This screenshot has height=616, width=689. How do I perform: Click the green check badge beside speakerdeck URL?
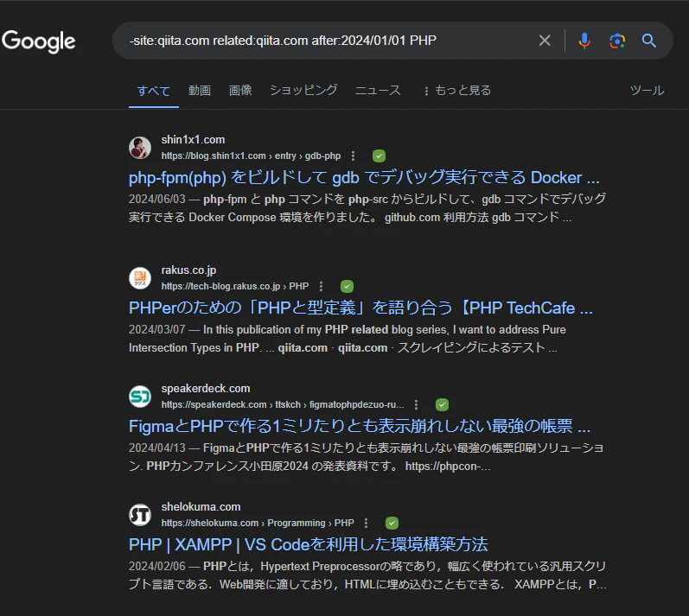coord(442,405)
